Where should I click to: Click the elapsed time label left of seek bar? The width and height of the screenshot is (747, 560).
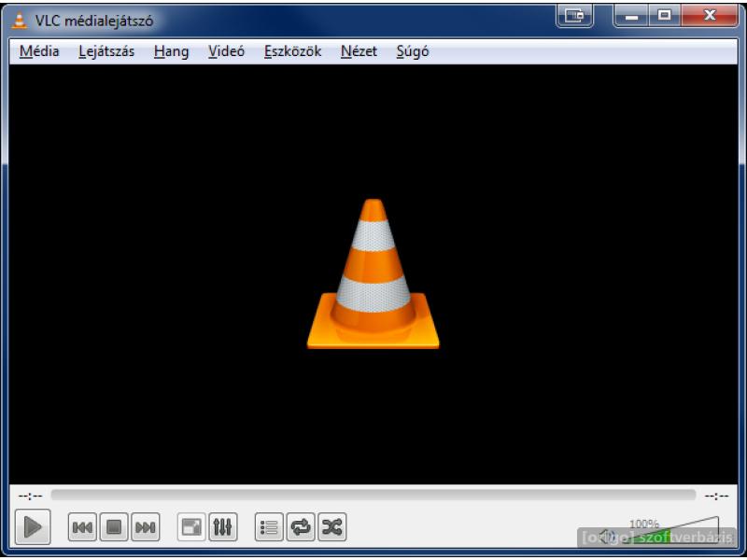click(x=30, y=497)
